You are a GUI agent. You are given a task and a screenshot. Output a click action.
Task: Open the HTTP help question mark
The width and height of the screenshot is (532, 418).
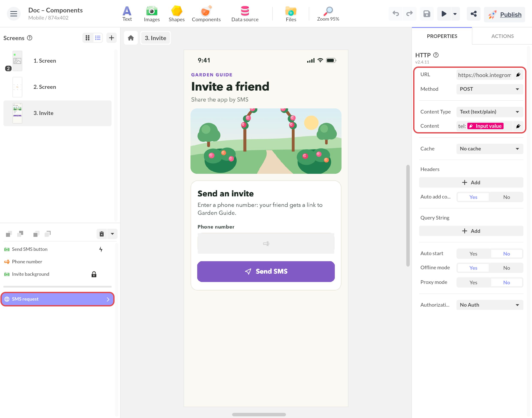[436, 55]
